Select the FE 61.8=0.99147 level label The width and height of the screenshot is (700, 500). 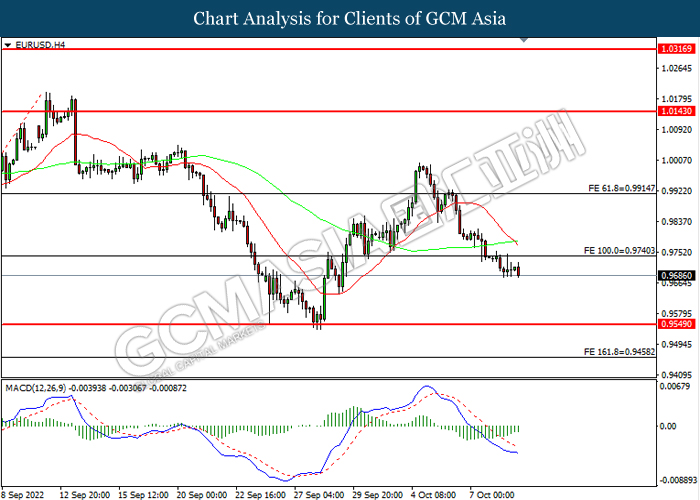621,188
